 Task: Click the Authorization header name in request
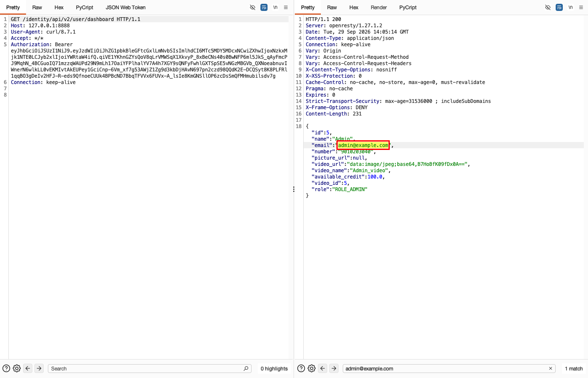pyautogui.click(x=31, y=45)
